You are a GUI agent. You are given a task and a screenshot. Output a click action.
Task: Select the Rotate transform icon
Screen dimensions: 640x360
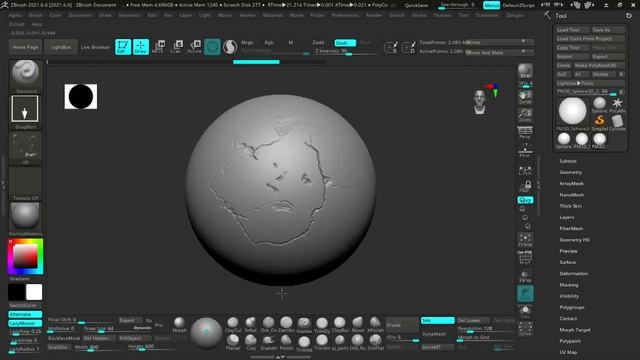coord(195,47)
